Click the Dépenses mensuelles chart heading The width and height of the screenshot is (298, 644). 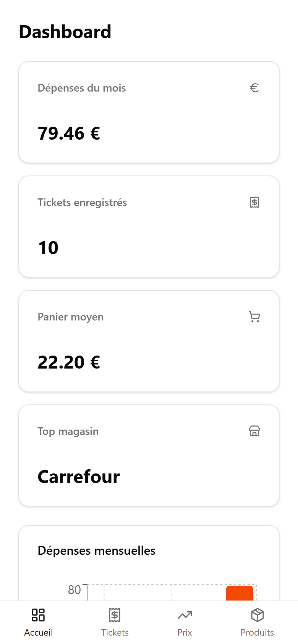[x=97, y=551]
